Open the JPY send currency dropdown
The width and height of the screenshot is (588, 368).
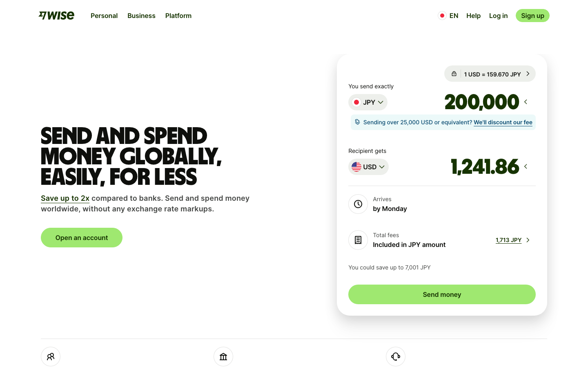368,102
